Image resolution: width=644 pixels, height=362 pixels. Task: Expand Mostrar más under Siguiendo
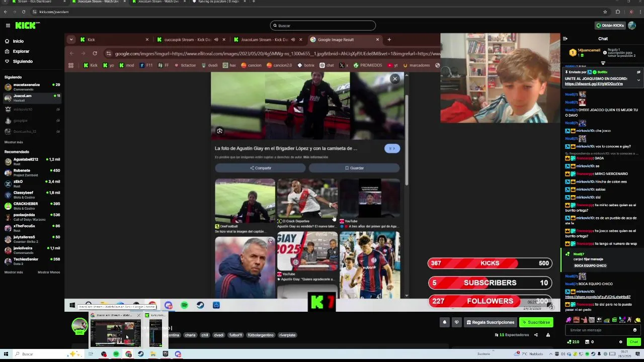coord(14,142)
